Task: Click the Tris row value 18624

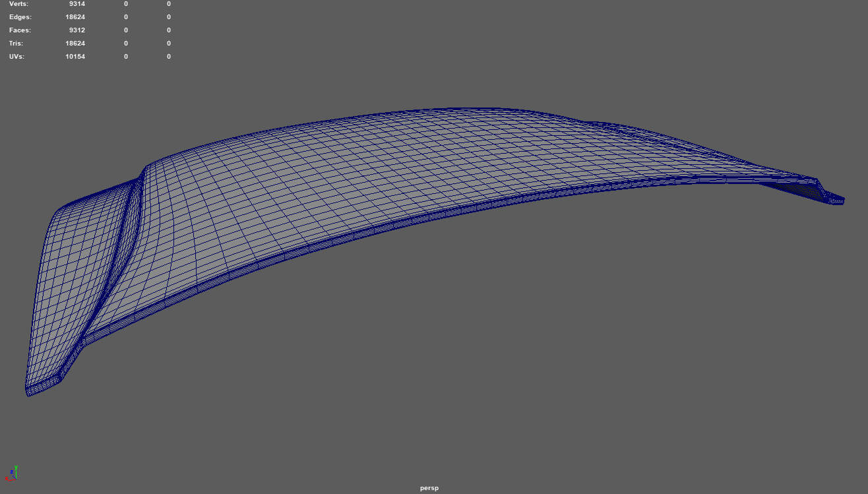Action: click(75, 44)
